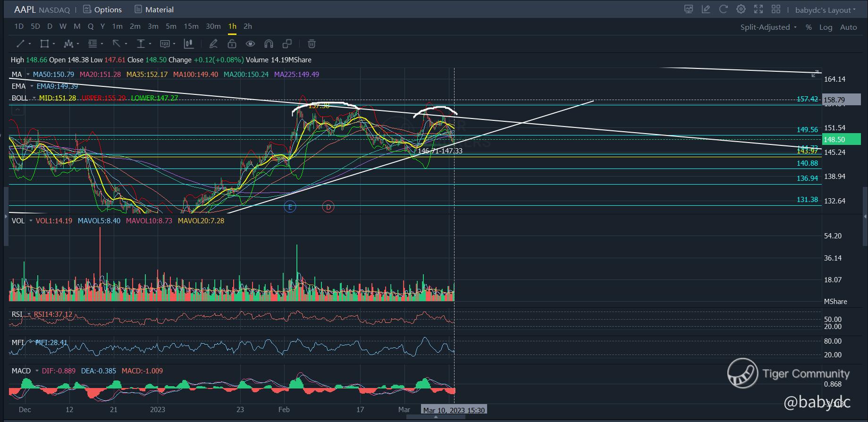Screen dimensions: 868x422
Task: Click the AAPL ticker symbol
Action: [x=25, y=9]
